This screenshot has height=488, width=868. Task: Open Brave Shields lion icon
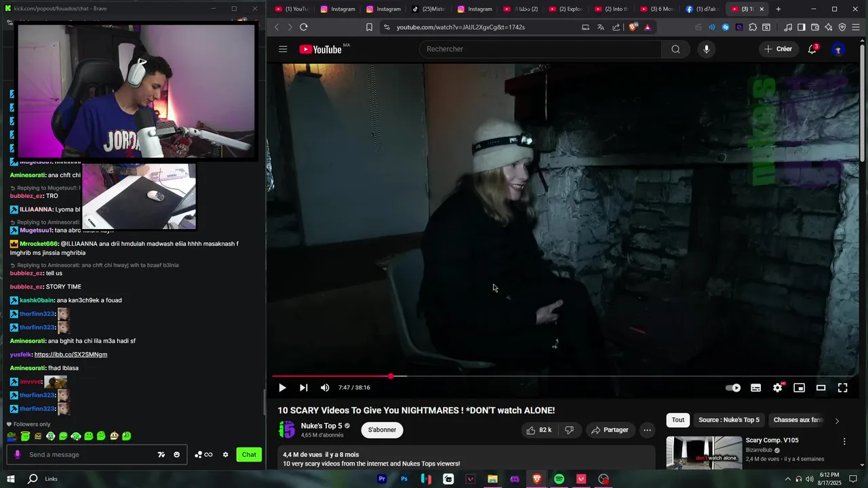(x=633, y=27)
